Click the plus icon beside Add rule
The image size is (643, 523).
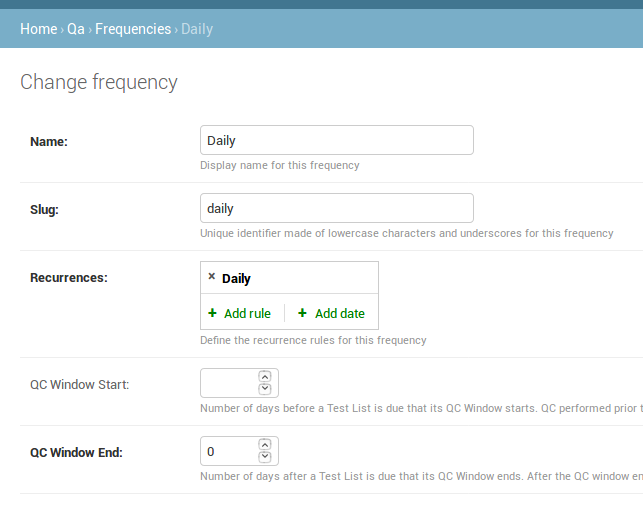tap(212, 313)
